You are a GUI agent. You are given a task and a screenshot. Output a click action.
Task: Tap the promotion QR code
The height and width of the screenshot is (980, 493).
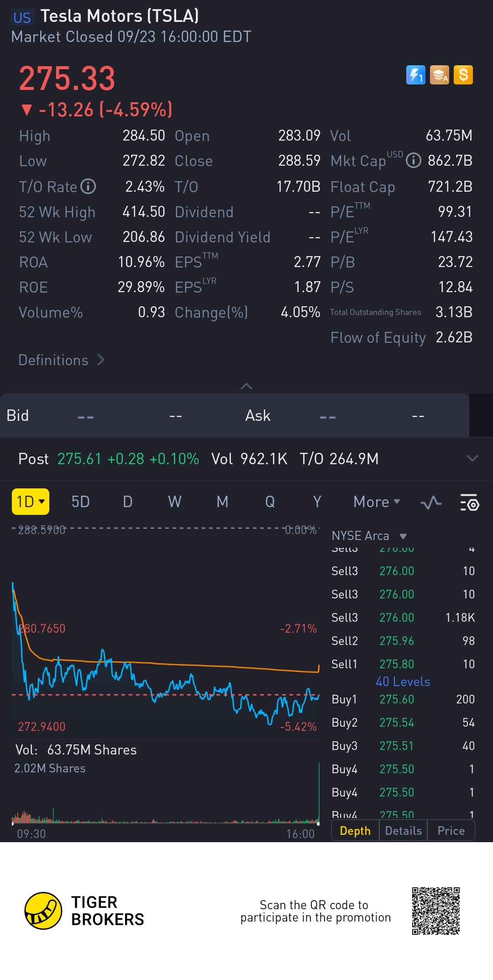[435, 911]
